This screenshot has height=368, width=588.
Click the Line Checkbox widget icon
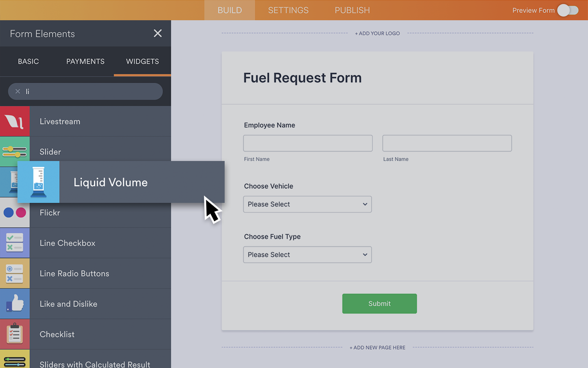click(15, 243)
